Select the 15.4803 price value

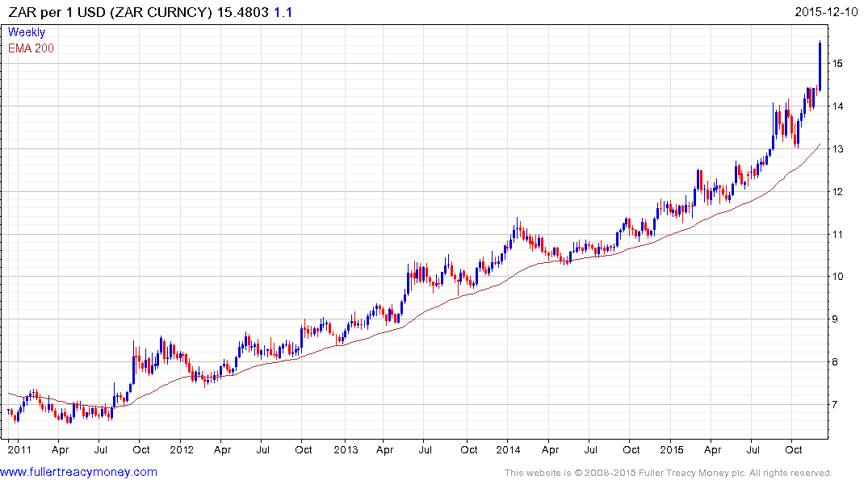[242, 12]
